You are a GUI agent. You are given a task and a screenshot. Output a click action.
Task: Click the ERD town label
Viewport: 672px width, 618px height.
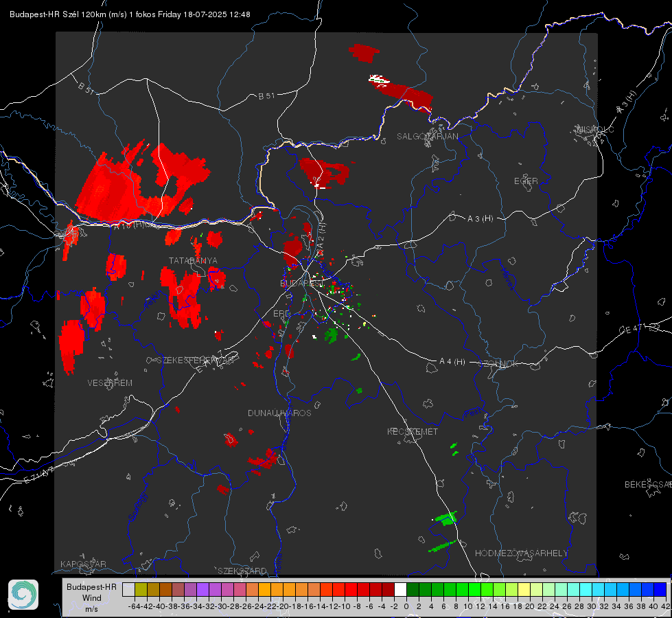point(281,314)
